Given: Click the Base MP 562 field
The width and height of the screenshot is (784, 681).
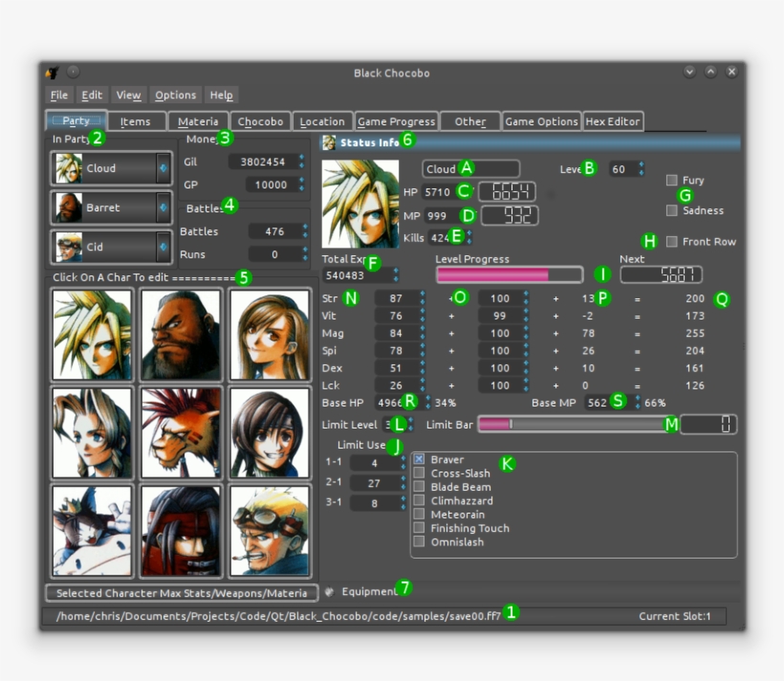Looking at the screenshot, I should pyautogui.click(x=613, y=403).
